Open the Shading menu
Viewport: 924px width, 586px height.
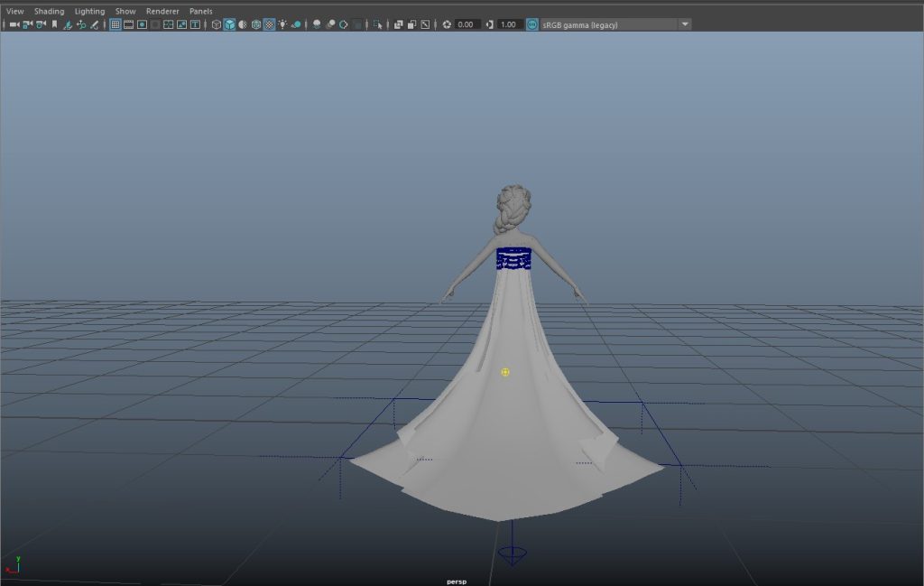pyautogui.click(x=49, y=11)
